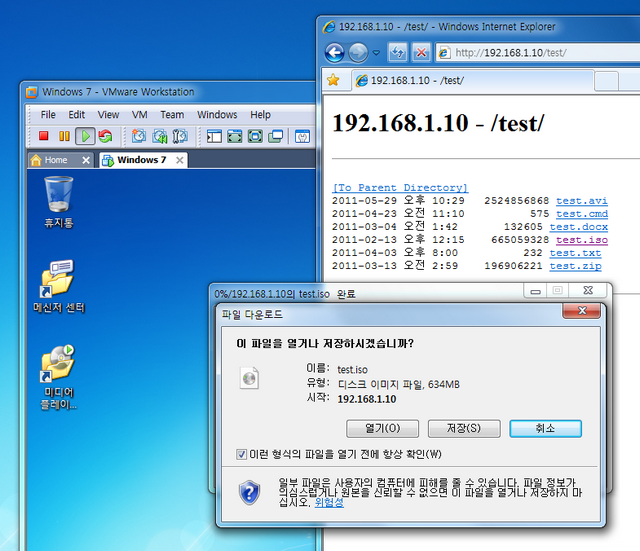
Task: Select the 메신저 센터 desktop shortcut
Action: pyautogui.click(x=59, y=287)
